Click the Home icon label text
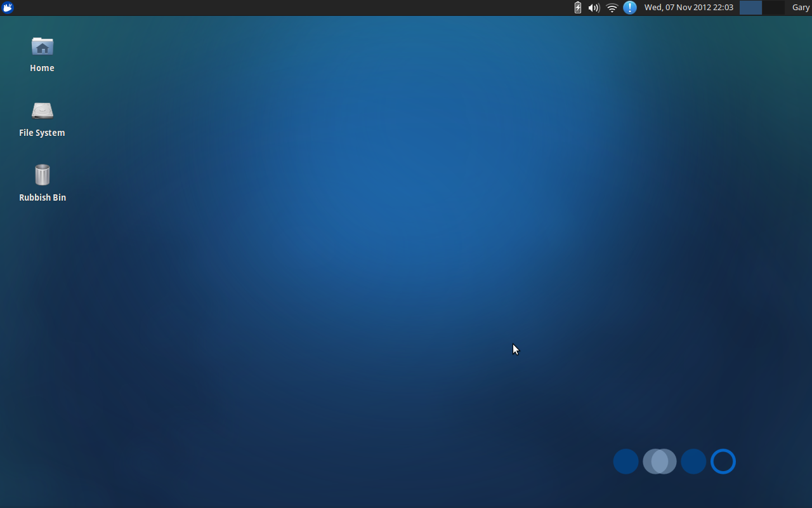Viewport: 812px width, 508px height. tap(42, 68)
